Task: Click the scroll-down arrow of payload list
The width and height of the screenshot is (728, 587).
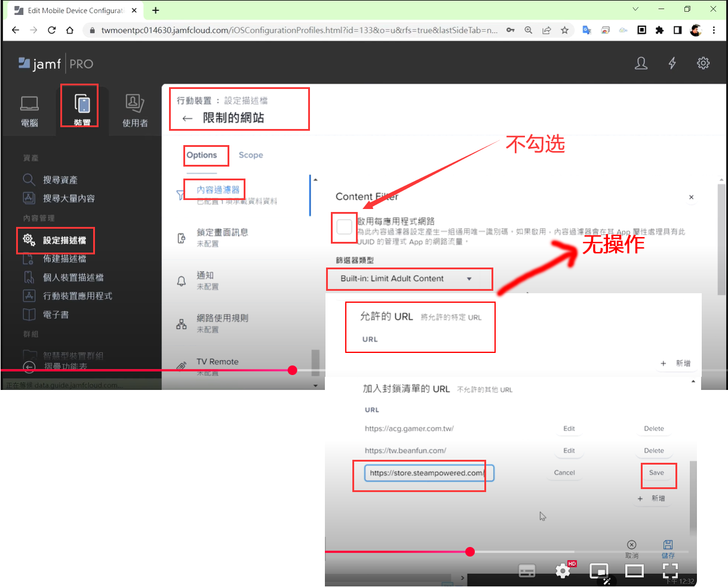Action: (x=315, y=386)
